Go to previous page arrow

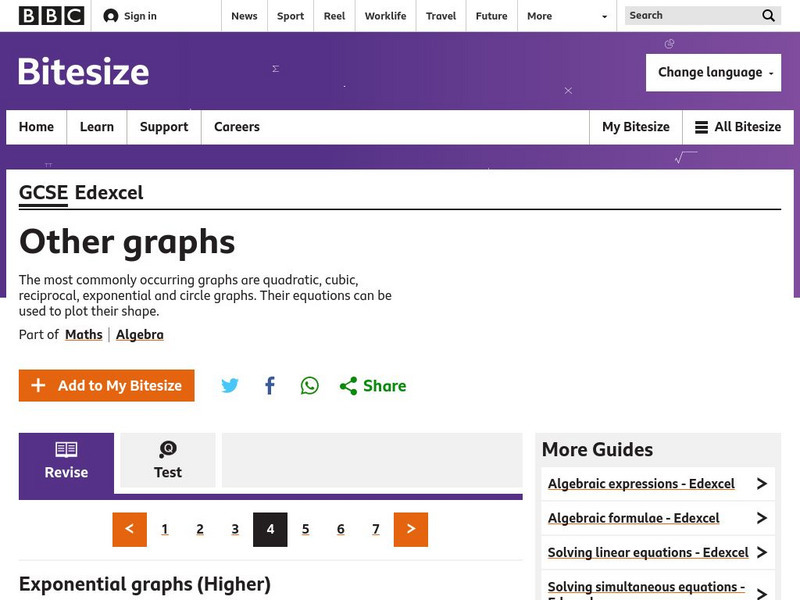(130, 529)
